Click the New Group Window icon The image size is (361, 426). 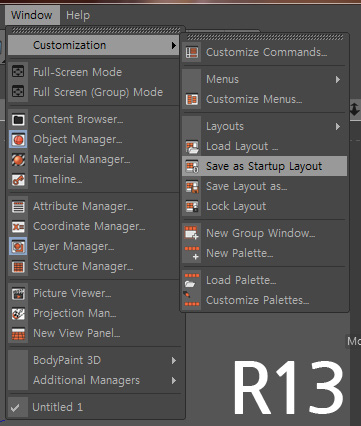(x=192, y=233)
